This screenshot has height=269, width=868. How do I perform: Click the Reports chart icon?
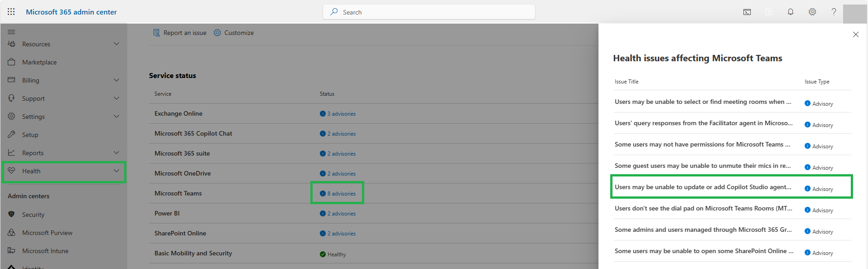click(x=12, y=152)
